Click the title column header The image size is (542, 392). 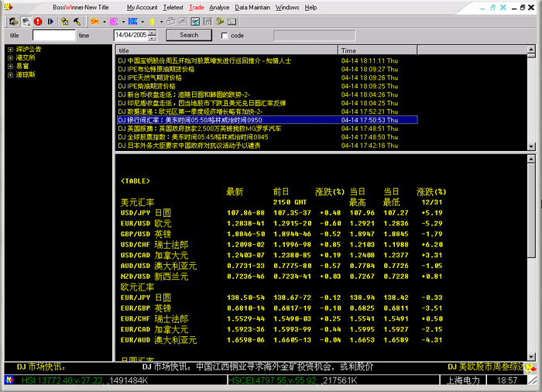[x=227, y=50]
